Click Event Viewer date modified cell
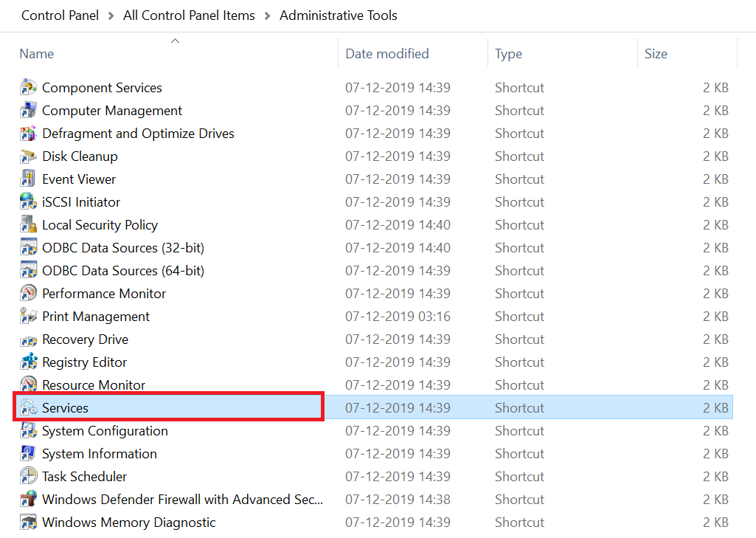 tap(398, 179)
